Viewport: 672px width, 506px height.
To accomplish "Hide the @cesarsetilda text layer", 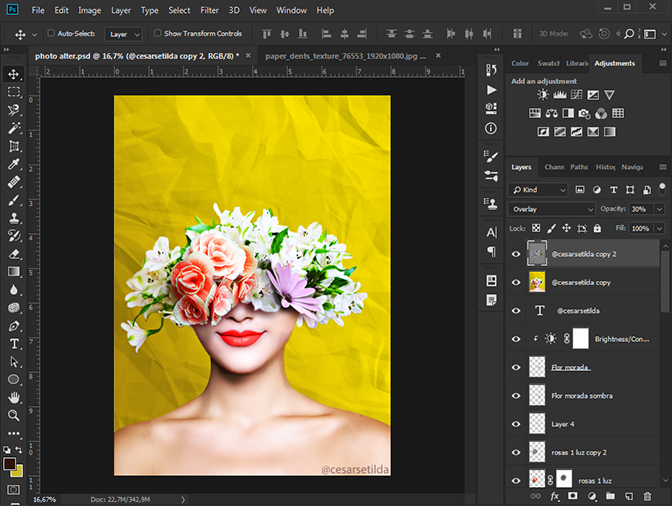I will click(516, 311).
